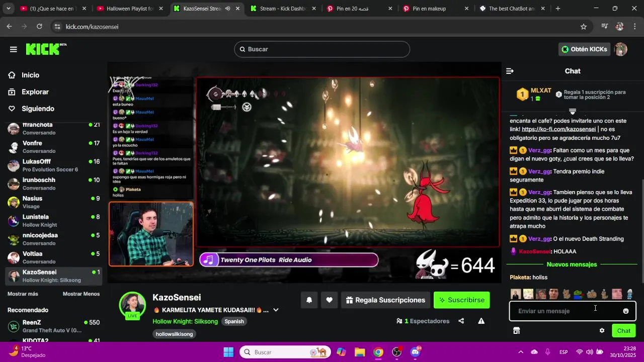Viewport: 644px width, 362px height.
Task: Open Lunistela channel in sidebar
Action: 54,221
